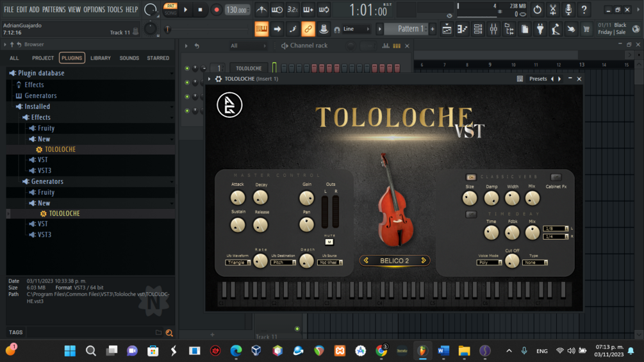
Task: Click the TOLOLOCHE plugin gear options icon
Action: [219, 79]
